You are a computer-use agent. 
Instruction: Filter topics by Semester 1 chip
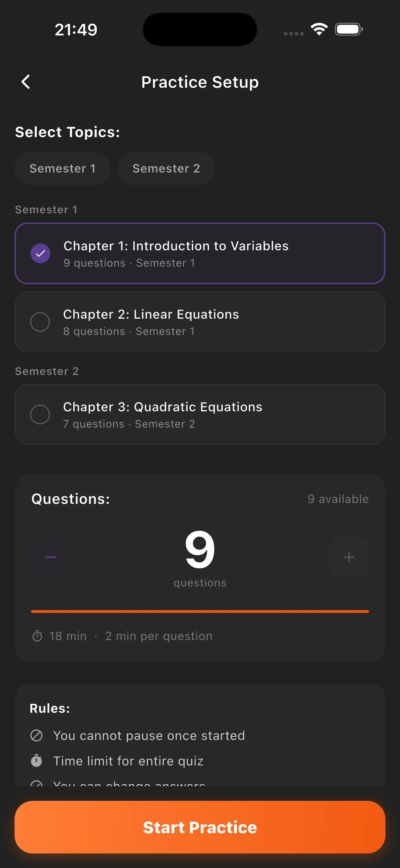coord(62,168)
